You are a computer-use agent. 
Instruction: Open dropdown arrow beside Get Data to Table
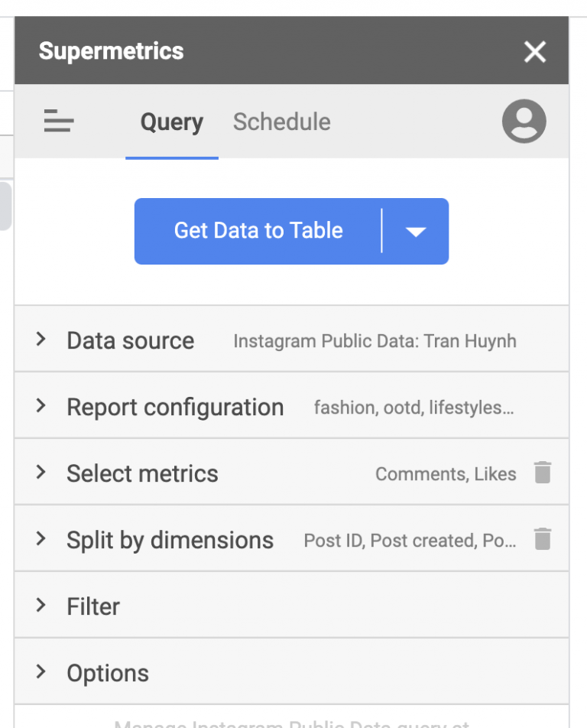(x=415, y=232)
